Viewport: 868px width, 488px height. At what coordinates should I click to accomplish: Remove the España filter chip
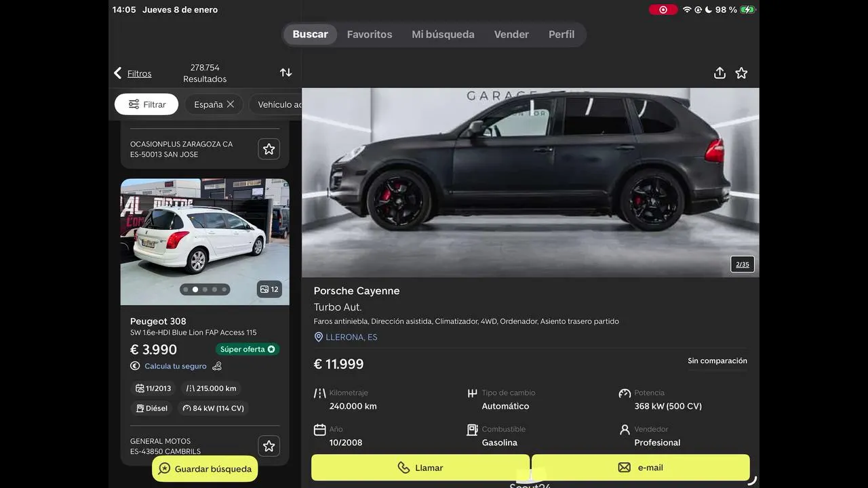(x=231, y=104)
